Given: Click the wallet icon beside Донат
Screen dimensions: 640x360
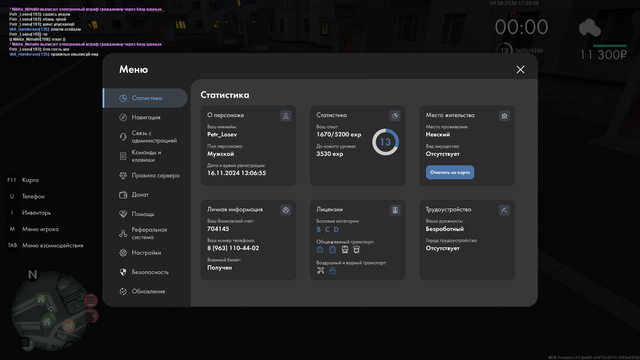Looking at the screenshot, I should click(123, 195).
